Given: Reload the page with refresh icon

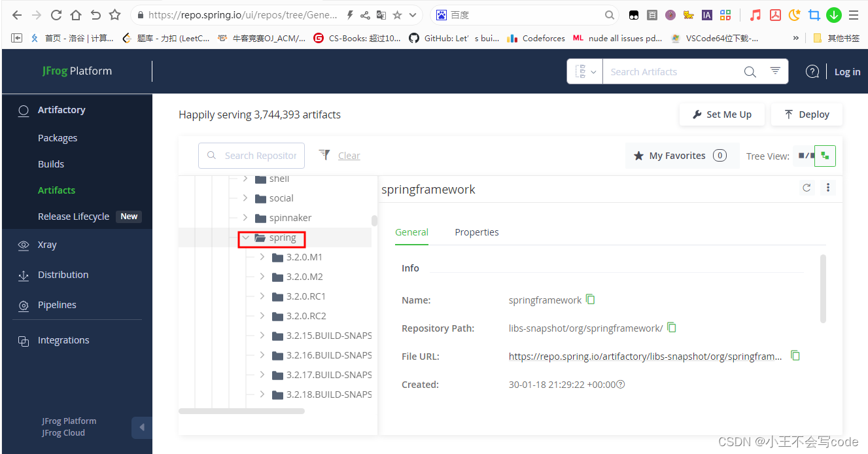Looking at the screenshot, I should tap(56, 14).
